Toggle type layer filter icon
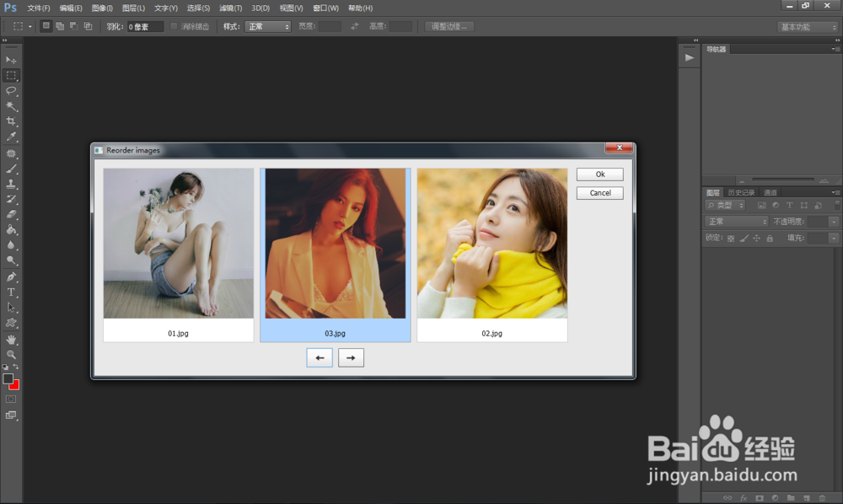 click(789, 206)
